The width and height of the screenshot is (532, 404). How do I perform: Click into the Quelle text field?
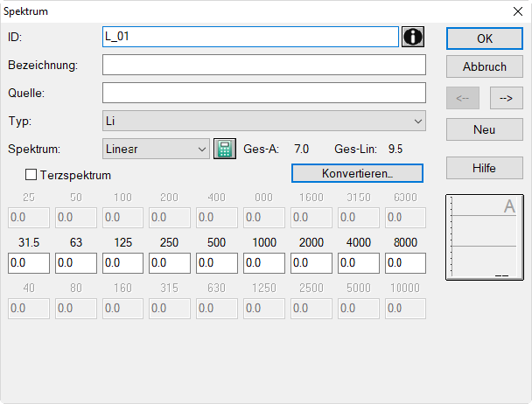click(x=264, y=93)
